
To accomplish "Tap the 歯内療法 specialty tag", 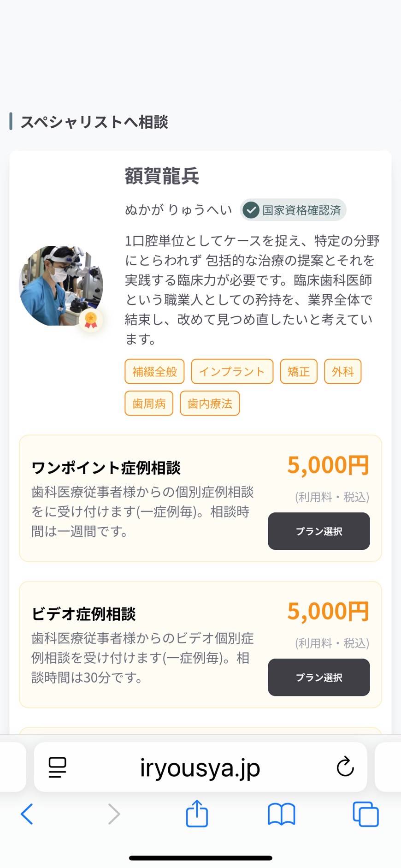I will pyautogui.click(x=210, y=404).
